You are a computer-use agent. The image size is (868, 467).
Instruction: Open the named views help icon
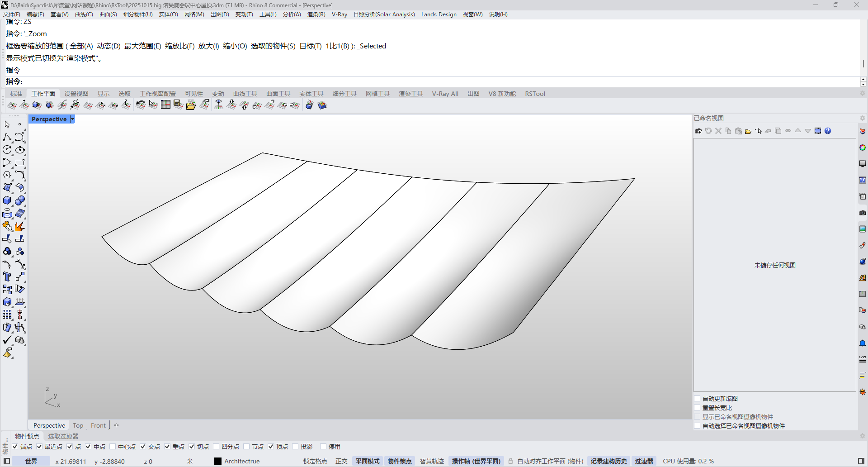click(828, 131)
